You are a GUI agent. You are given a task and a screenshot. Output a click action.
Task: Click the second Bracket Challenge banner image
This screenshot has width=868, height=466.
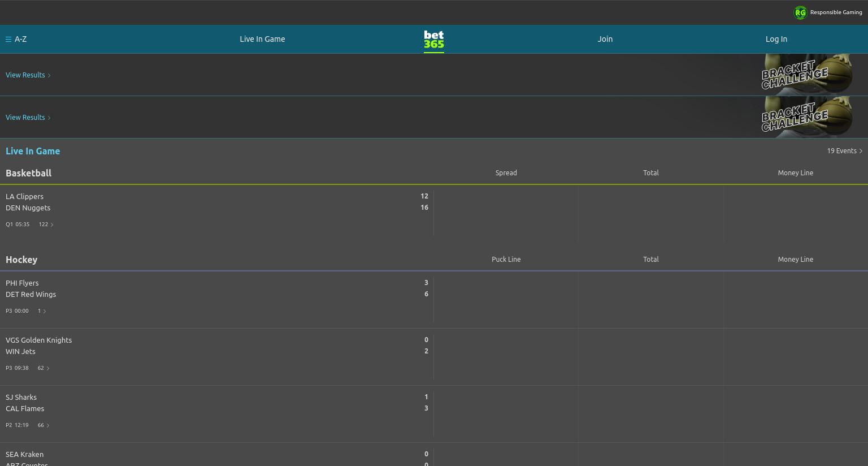click(x=806, y=116)
